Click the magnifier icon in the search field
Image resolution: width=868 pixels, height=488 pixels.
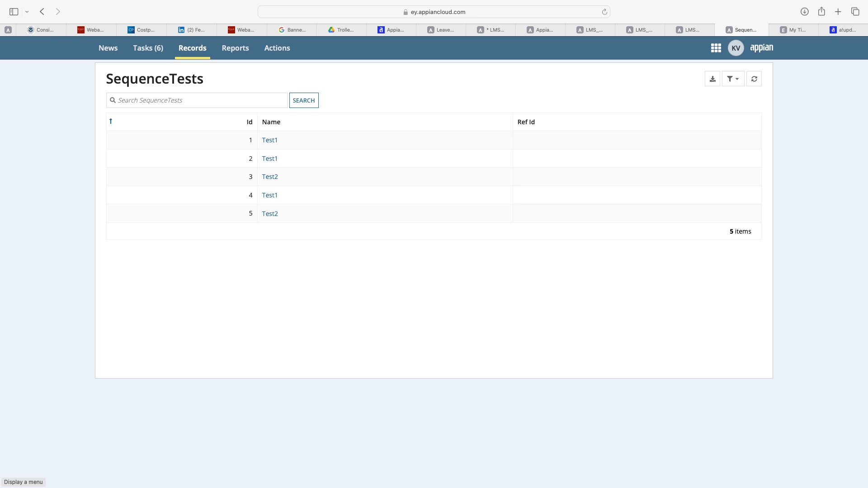point(113,100)
